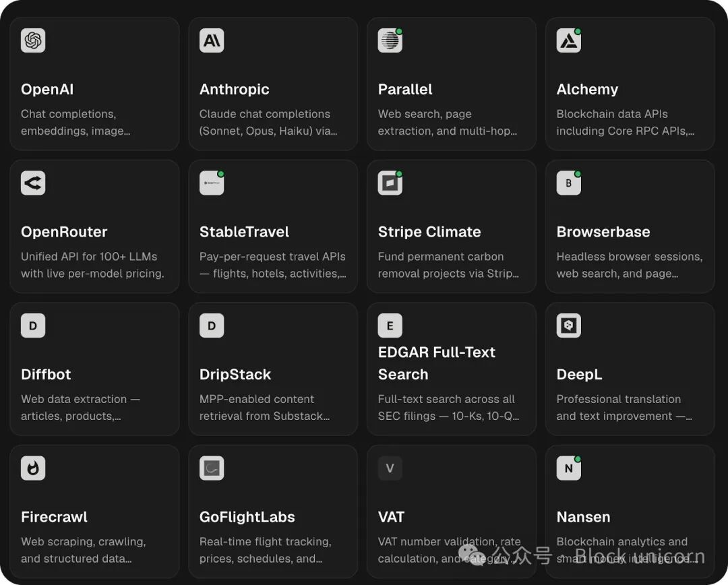Click the StableTravel logo icon
728x585 pixels.
point(212,183)
